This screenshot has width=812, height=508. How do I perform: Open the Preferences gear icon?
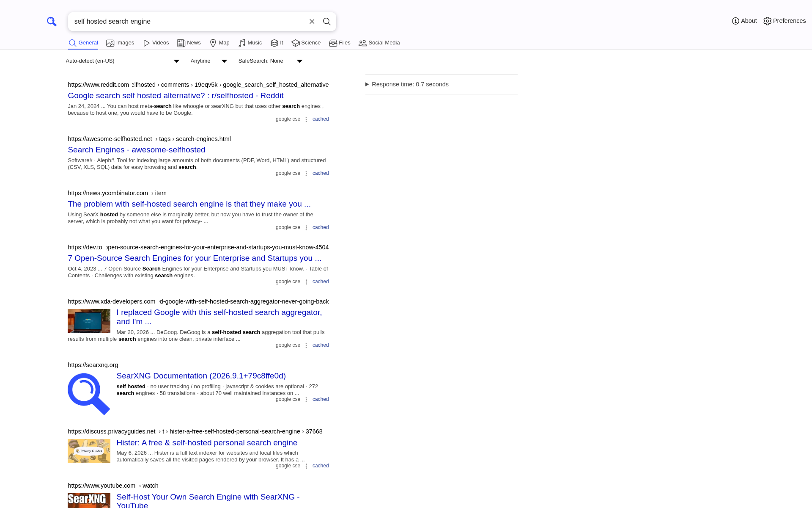(767, 21)
